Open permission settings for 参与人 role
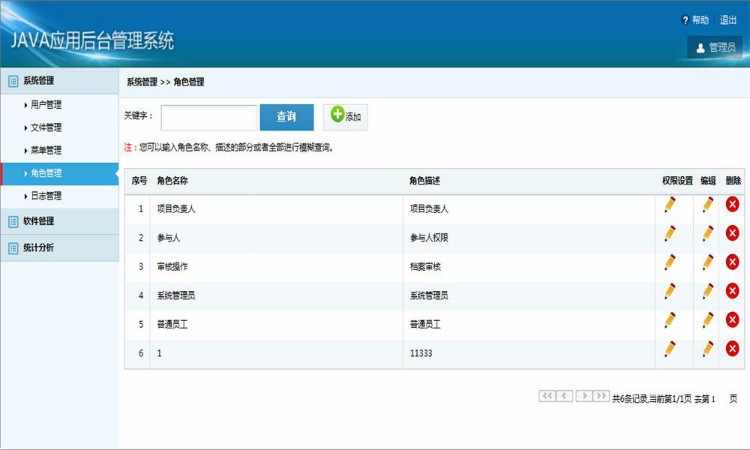750x450 pixels. (670, 233)
